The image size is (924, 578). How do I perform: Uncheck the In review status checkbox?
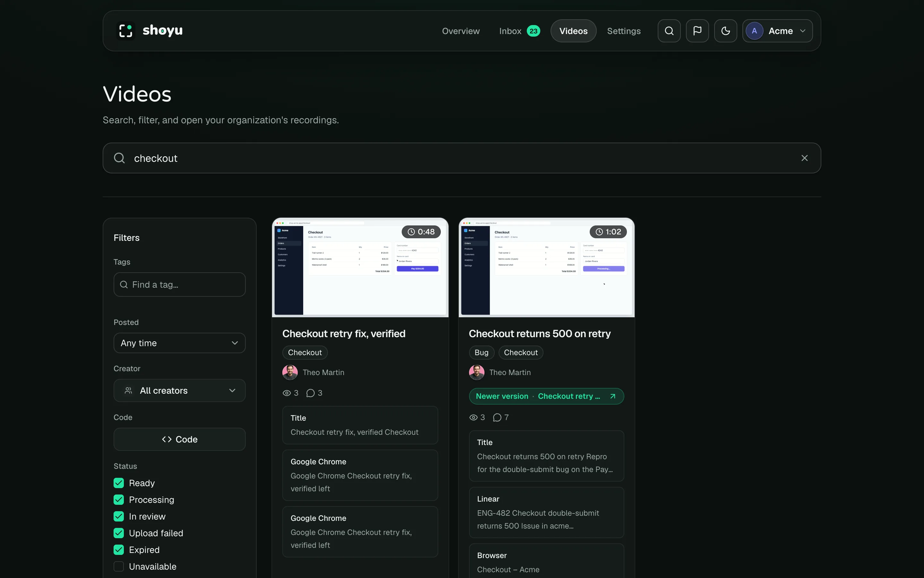119,516
